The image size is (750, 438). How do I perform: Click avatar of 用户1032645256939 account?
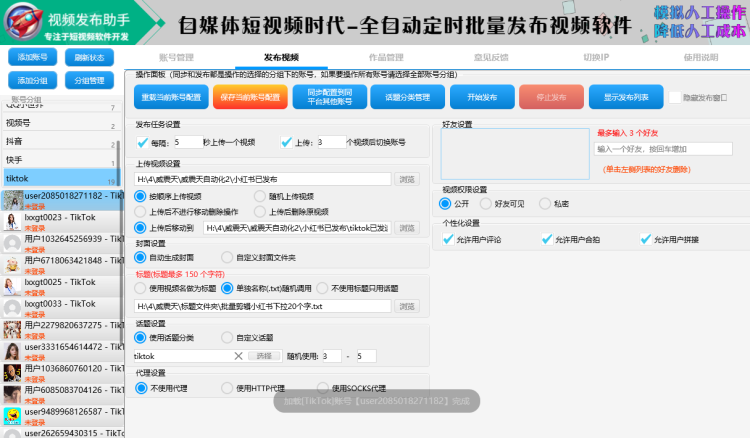[x=12, y=243]
